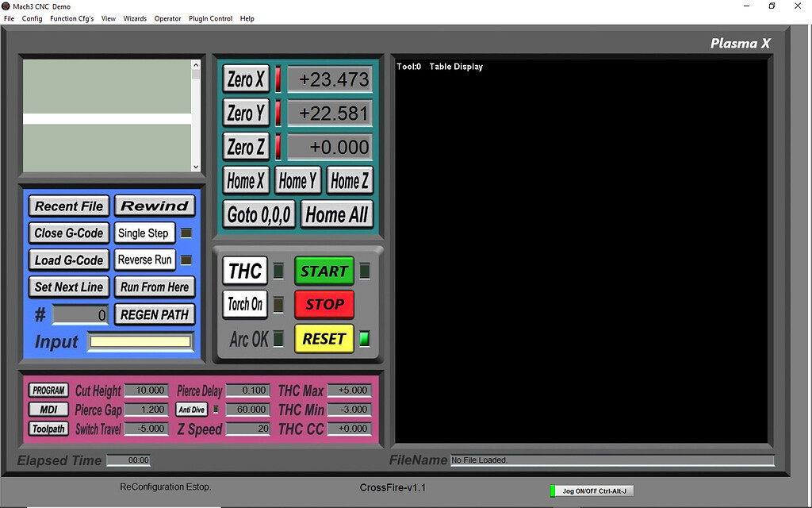Click the REGEN PATH button
Image resolution: width=812 pixels, height=508 pixels.
point(155,314)
